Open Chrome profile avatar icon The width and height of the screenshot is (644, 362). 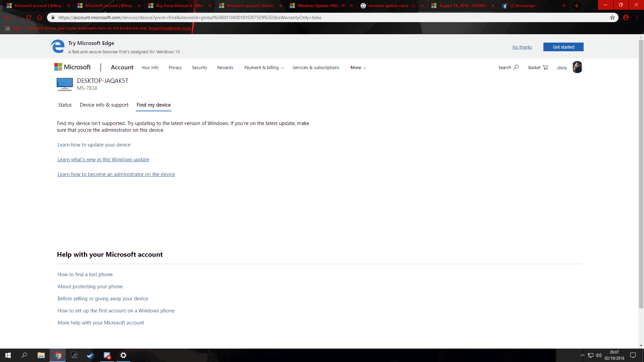(626, 17)
